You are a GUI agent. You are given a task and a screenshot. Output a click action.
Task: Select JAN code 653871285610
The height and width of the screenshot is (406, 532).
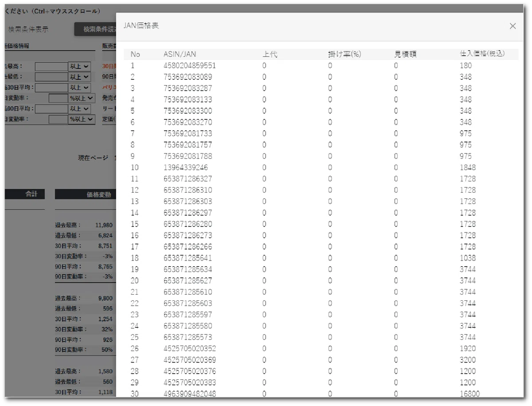(188, 292)
